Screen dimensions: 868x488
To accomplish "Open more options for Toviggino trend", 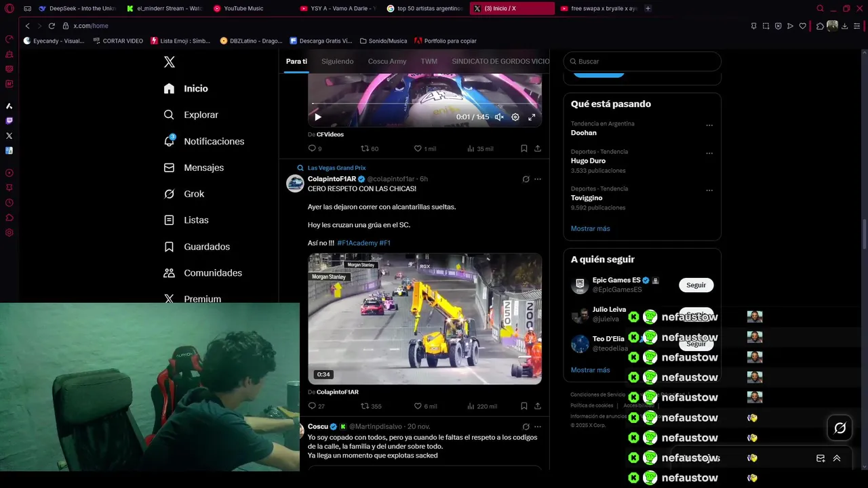I will pyautogui.click(x=709, y=190).
